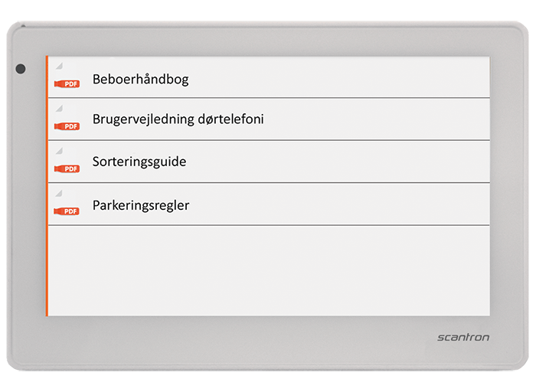Image resolution: width=536 pixels, height=392 pixels.
Task: Tap the front camera lens on the bezel
Action: [21, 69]
